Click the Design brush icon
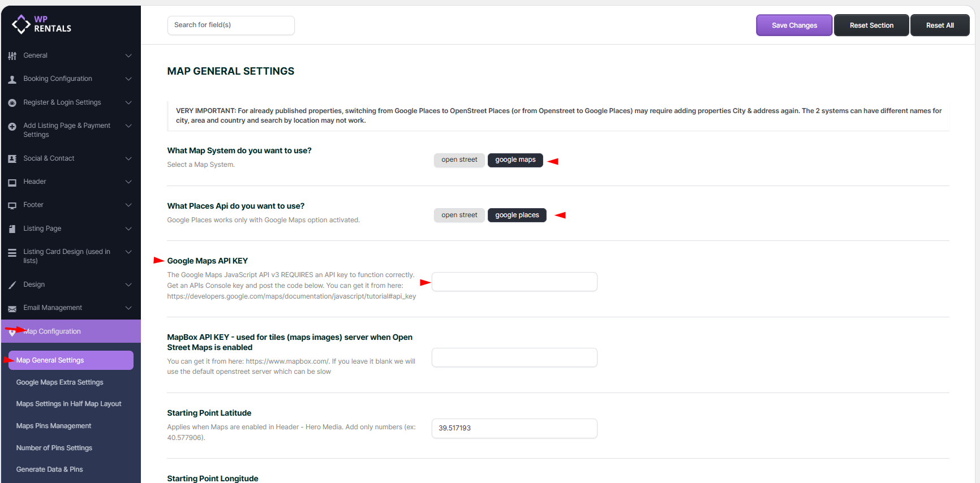980x483 pixels. (x=12, y=285)
